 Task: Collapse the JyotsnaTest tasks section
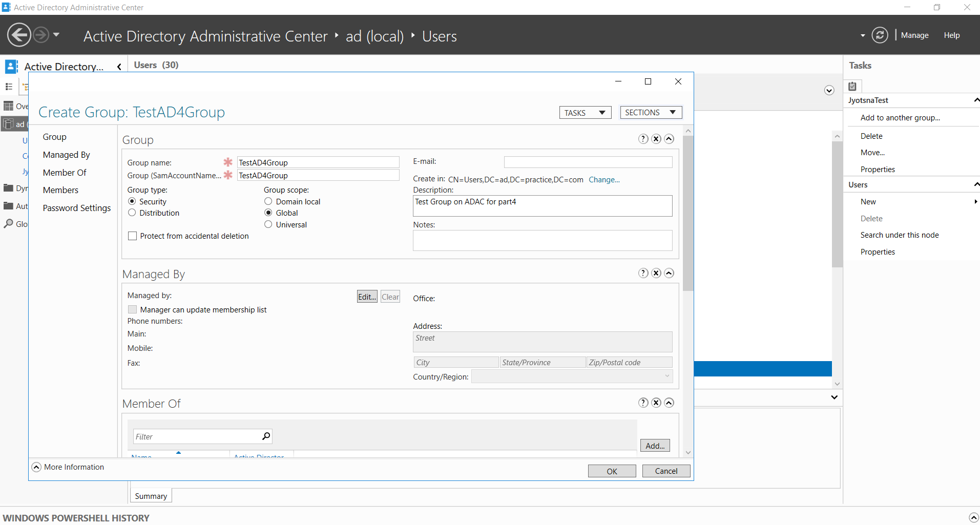click(976, 100)
